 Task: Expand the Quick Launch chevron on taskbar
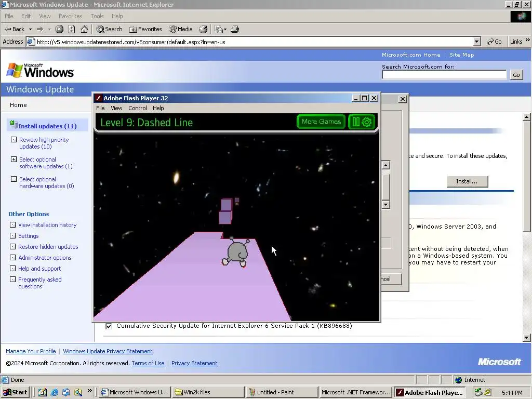click(89, 391)
